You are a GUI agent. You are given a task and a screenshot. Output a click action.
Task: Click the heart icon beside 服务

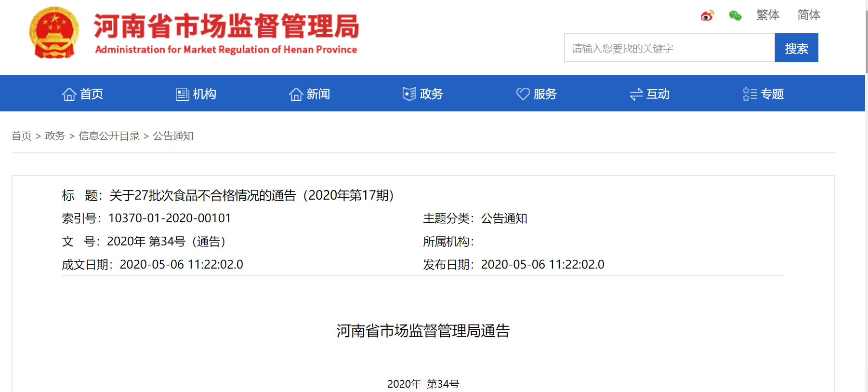(x=523, y=94)
